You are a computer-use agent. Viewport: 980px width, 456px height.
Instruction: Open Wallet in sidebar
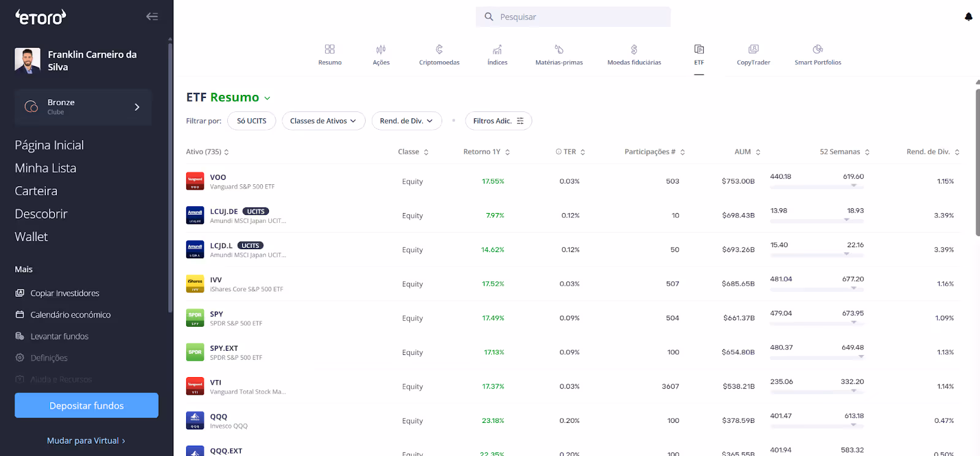31,237
